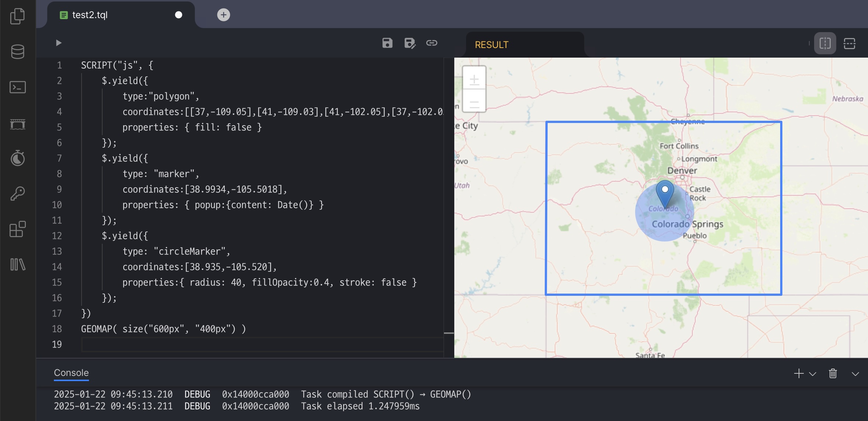868x421 pixels.
Task: Click the link icon in the editor toolbar
Action: [x=431, y=43]
